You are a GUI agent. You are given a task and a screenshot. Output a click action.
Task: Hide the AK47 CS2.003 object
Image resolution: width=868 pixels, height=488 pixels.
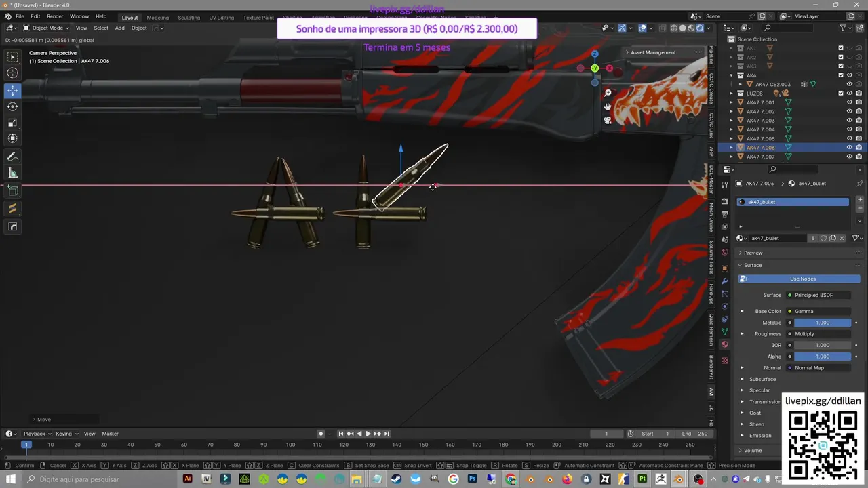click(x=850, y=84)
